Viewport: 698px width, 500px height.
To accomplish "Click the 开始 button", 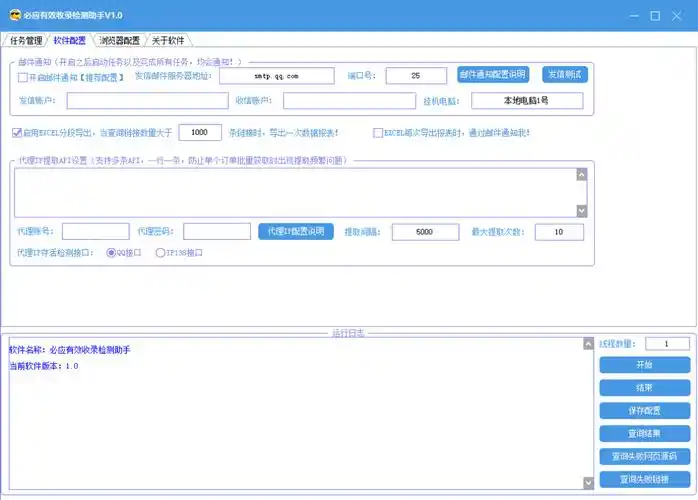I will (x=645, y=365).
